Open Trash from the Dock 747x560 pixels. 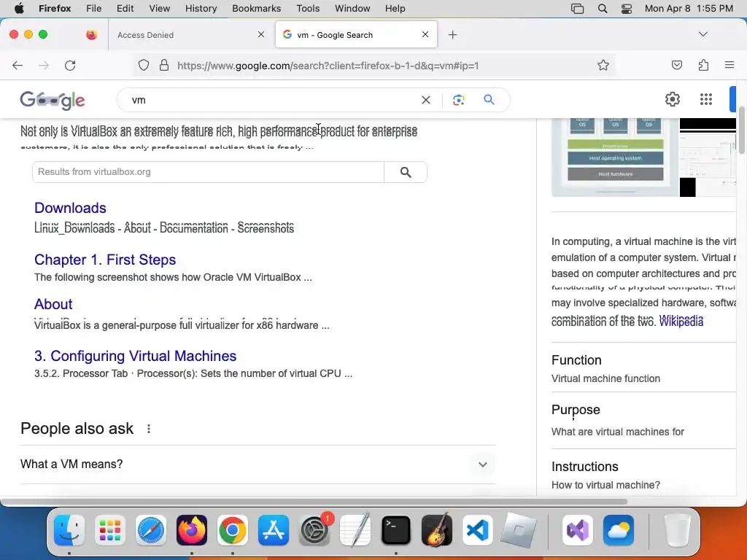coord(678,530)
